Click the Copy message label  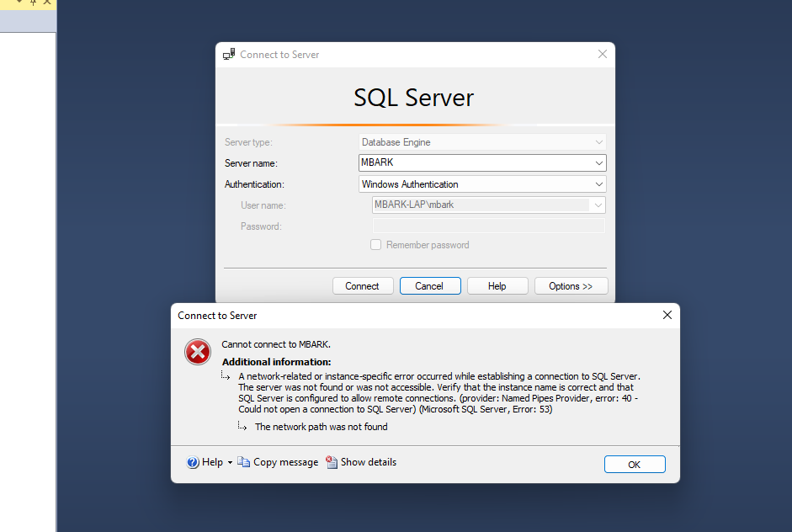[x=286, y=462]
